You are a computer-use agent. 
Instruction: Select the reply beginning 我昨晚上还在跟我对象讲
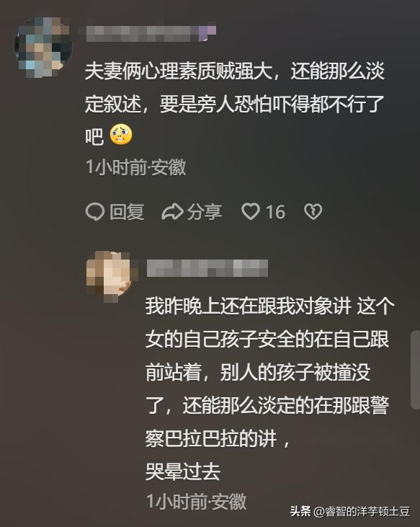point(270,389)
